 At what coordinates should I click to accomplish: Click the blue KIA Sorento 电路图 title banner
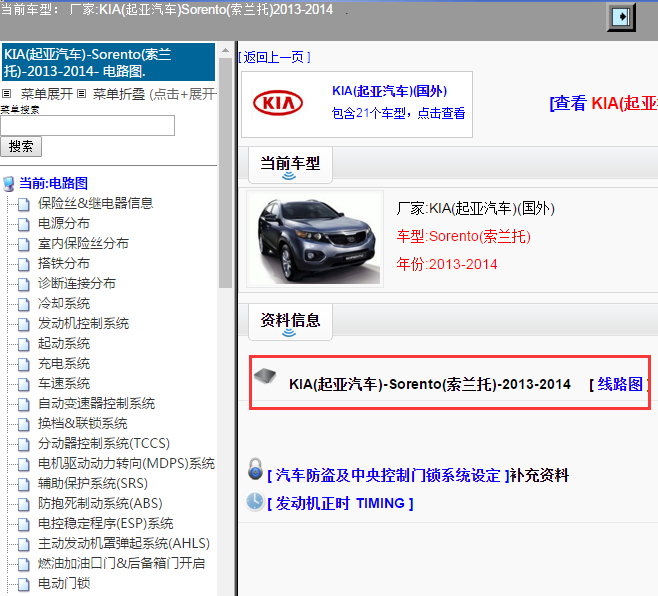click(108, 62)
